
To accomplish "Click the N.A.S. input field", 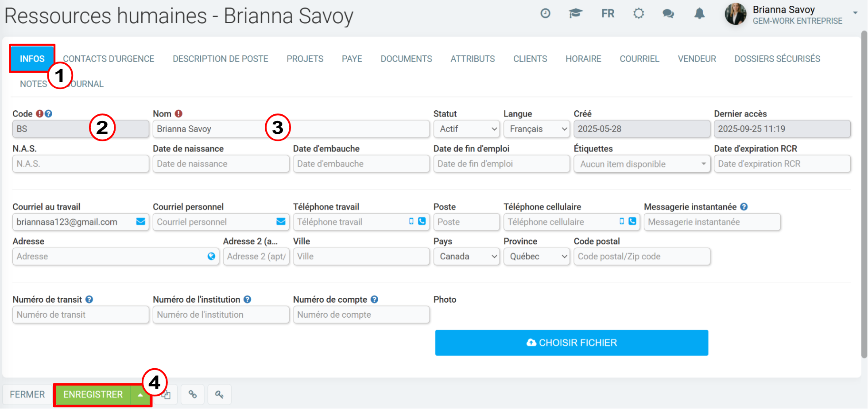I will pos(81,164).
